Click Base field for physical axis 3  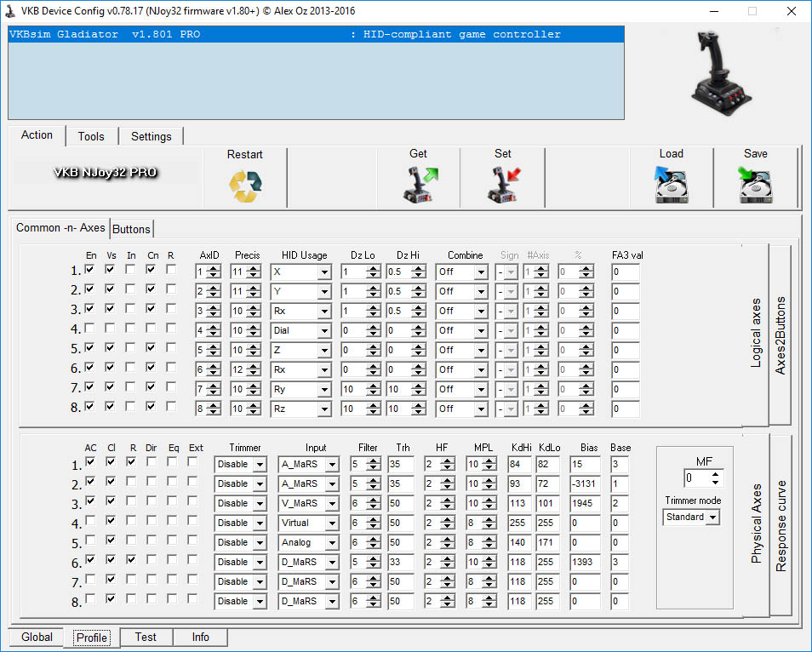point(620,503)
